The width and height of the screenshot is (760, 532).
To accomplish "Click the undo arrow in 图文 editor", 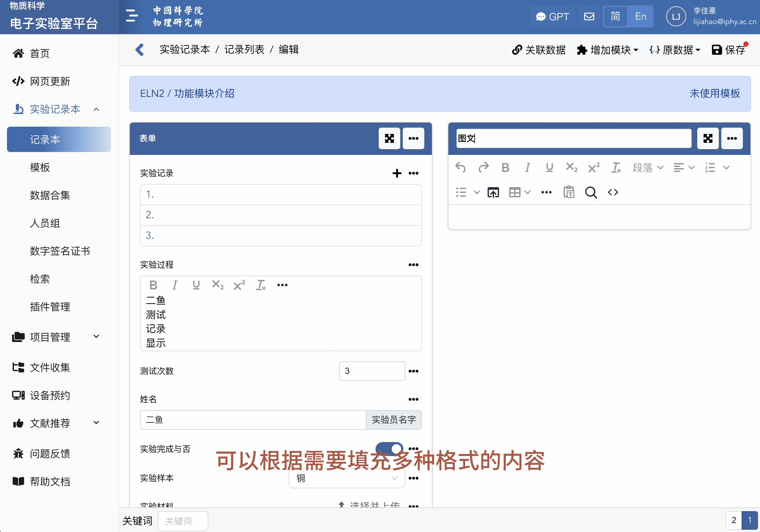I will click(460, 168).
